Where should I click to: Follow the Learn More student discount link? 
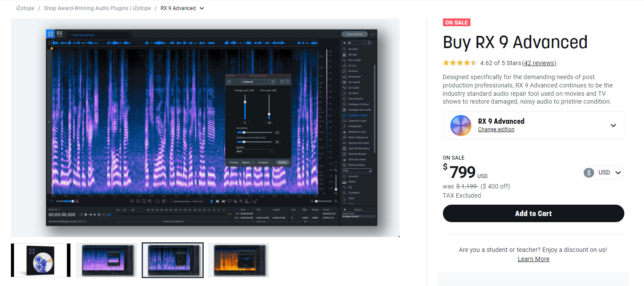533,259
